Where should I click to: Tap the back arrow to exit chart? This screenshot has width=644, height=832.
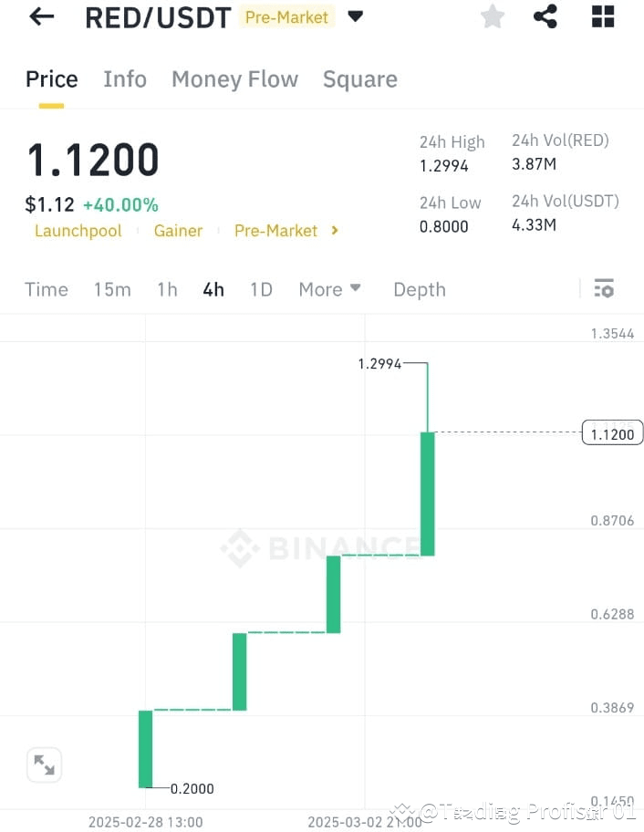[41, 16]
